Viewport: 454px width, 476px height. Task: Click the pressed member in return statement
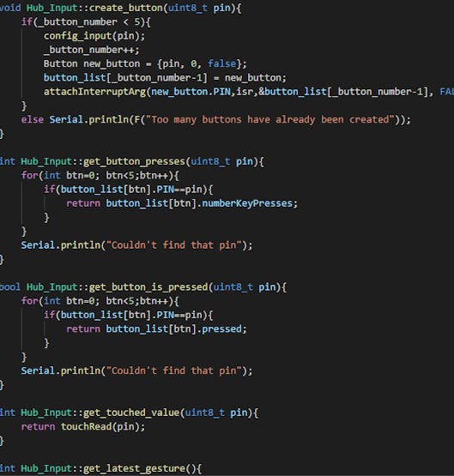click(221, 329)
